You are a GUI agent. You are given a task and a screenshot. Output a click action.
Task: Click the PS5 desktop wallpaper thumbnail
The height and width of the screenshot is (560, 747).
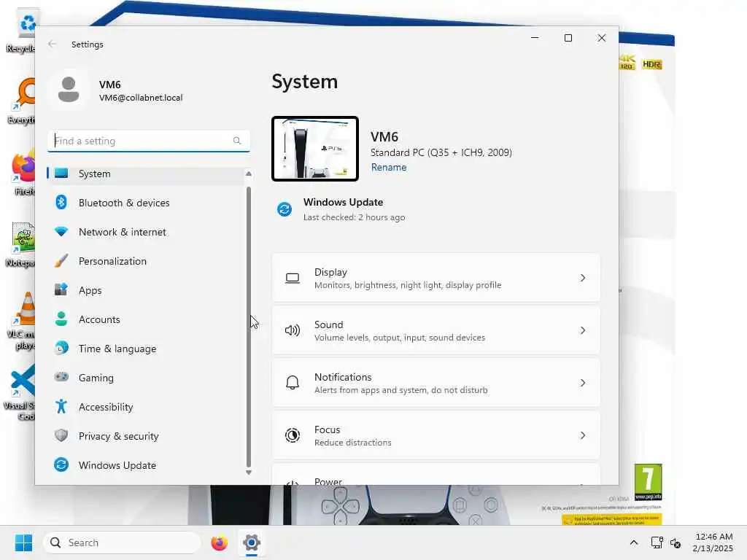pyautogui.click(x=315, y=149)
